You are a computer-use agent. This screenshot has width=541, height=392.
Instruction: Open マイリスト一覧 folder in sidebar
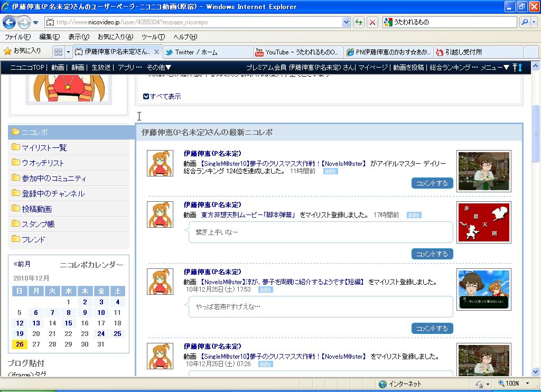coord(69,148)
